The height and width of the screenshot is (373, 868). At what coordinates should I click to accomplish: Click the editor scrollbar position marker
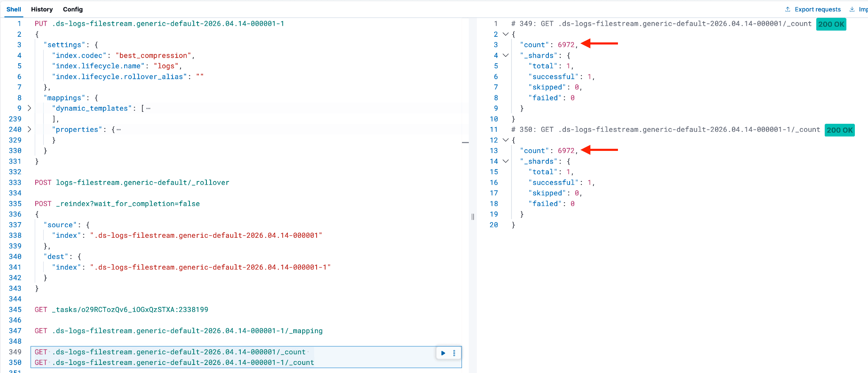(x=465, y=143)
